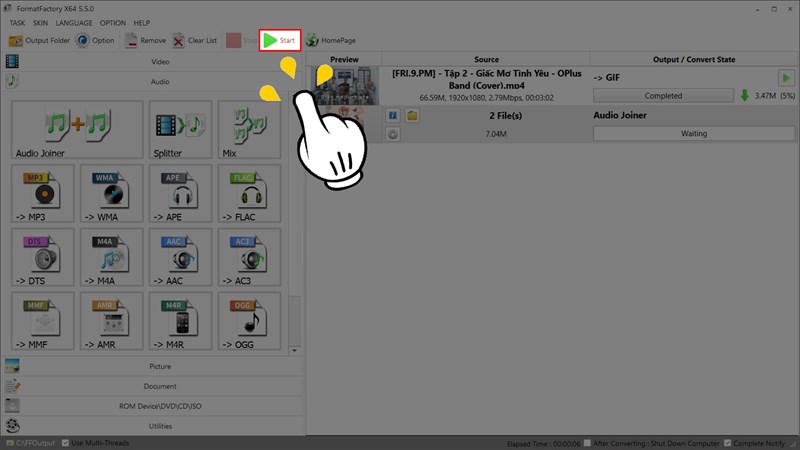Click the Elapsed Time status text
800x450 pixels.
click(543, 443)
